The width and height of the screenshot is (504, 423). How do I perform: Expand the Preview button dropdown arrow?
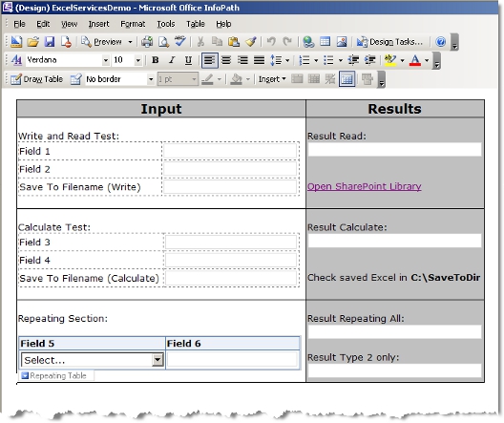click(x=130, y=42)
